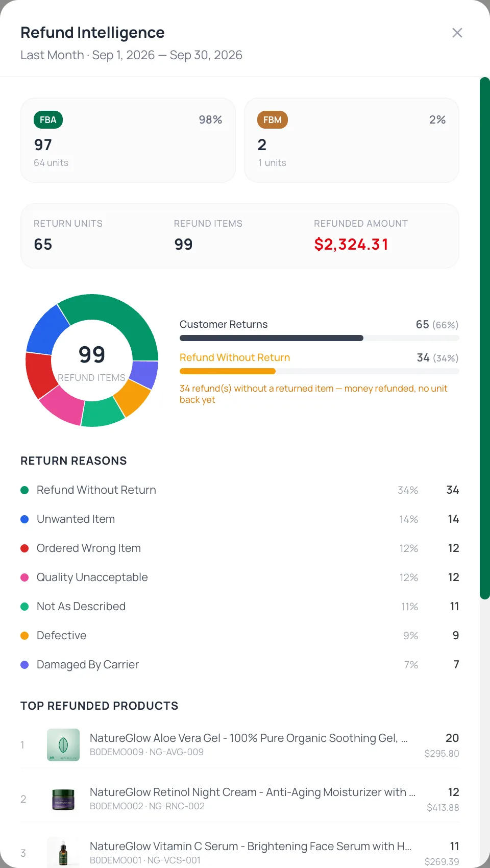
Task: Click the Refund Without Return progress bar
Action: [320, 371]
